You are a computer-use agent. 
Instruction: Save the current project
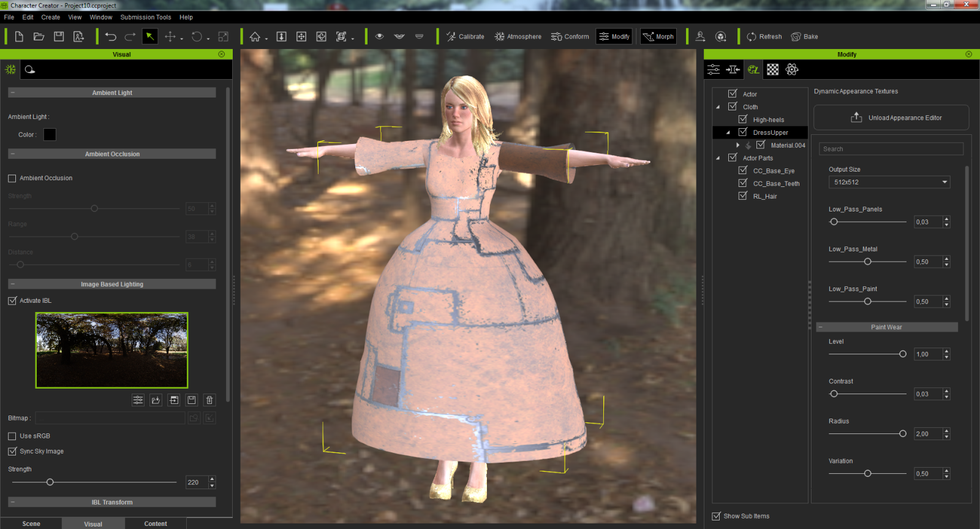tap(59, 37)
